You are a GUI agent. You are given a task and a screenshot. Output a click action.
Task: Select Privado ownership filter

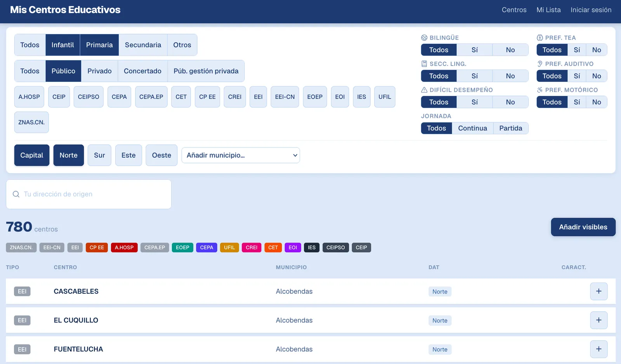tap(99, 71)
